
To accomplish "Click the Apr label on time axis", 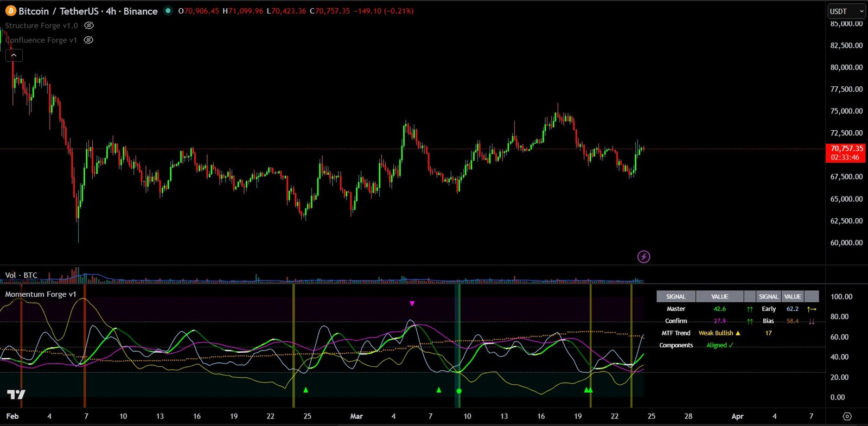I will click(x=737, y=416).
